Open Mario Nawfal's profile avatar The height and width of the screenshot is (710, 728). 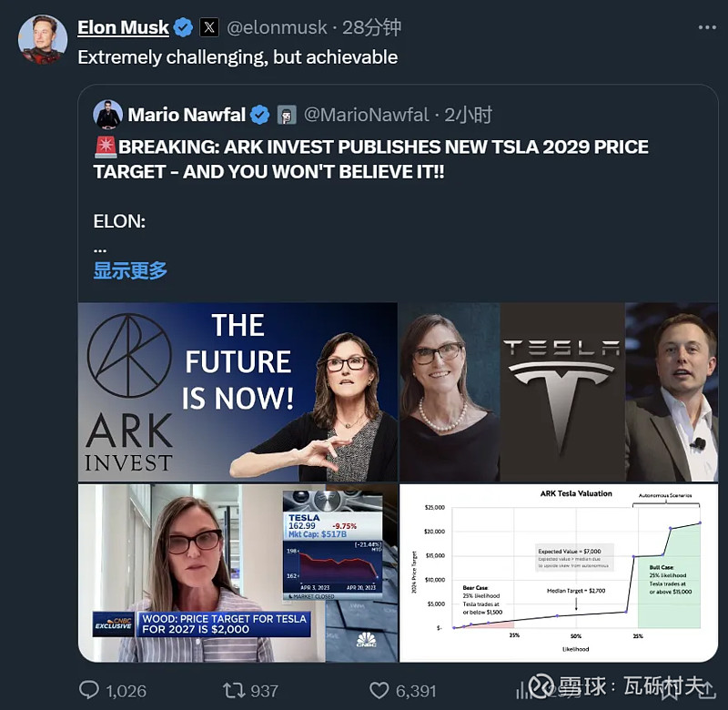coord(107,115)
